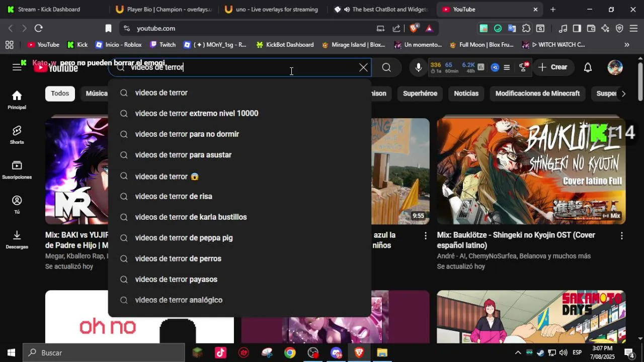Open the Bauklötze Shingeki no Kyojin thumbnail
644x362 pixels.
point(531,171)
